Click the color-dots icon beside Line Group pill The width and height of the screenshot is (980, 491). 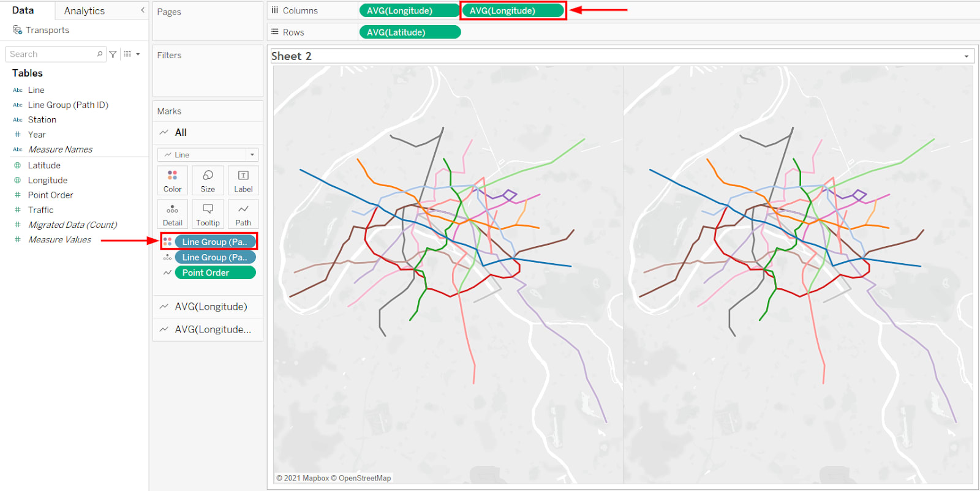point(167,242)
